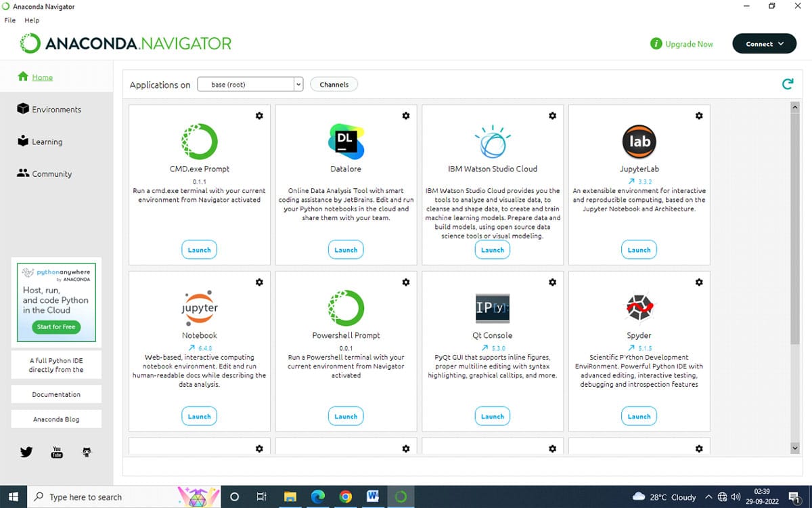Go to the Learning section
This screenshot has width=812, height=508.
point(47,142)
